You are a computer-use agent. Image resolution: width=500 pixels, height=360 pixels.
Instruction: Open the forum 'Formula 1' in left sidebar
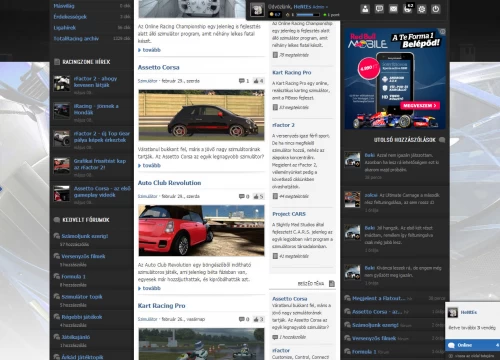click(x=73, y=276)
